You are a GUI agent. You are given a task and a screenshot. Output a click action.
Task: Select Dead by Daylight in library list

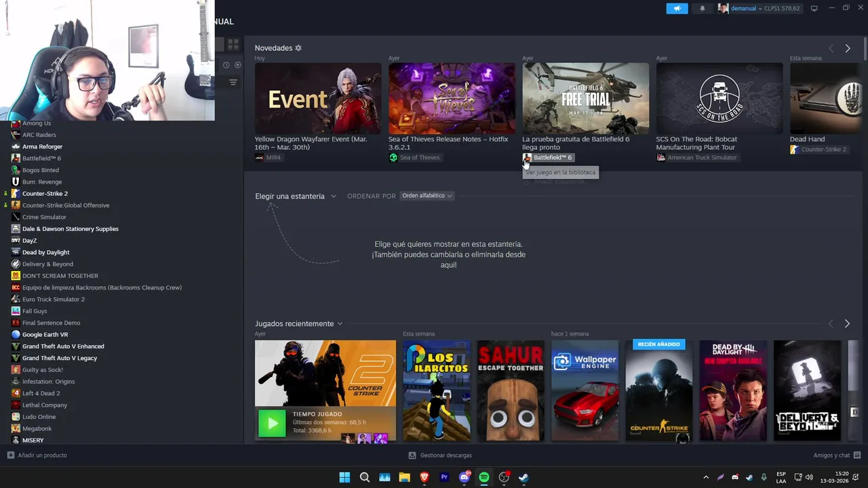click(45, 252)
